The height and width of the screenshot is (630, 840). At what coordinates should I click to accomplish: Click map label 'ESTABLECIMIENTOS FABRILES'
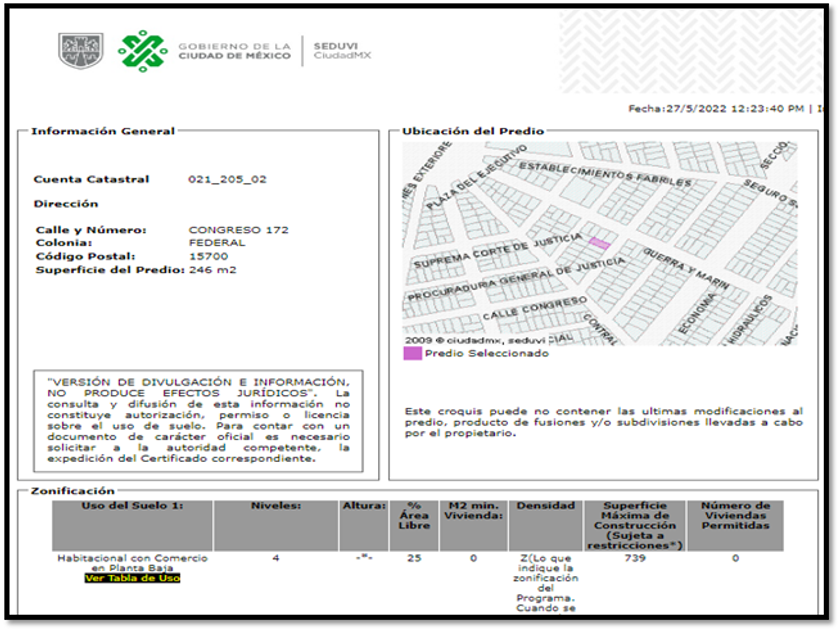point(605,174)
